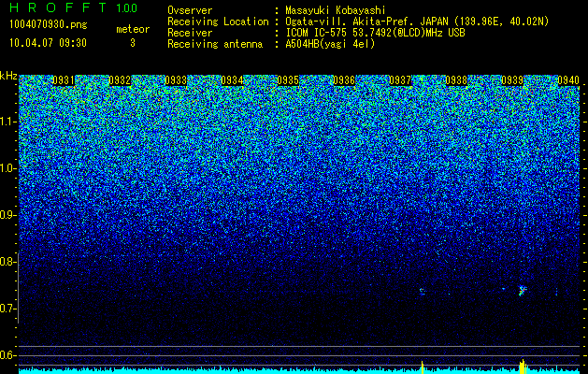Image resolution: width=588 pixels, height=374 pixels.
Task: Click the date stamp 10.04.07 09:30
Action: (x=48, y=43)
